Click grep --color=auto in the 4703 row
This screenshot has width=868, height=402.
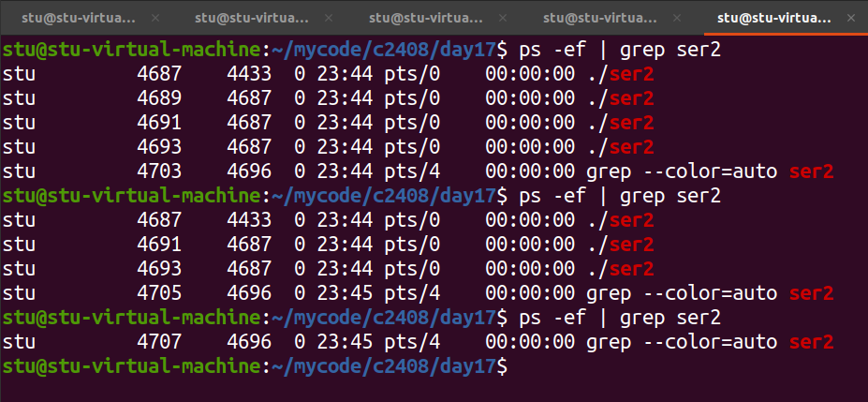(x=682, y=171)
